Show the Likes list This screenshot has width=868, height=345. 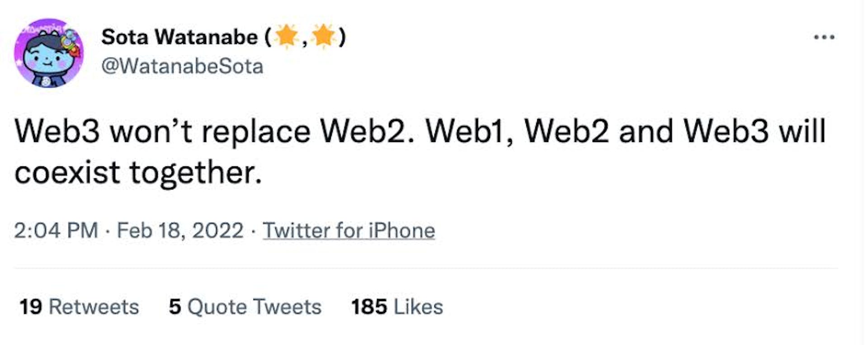point(418,307)
